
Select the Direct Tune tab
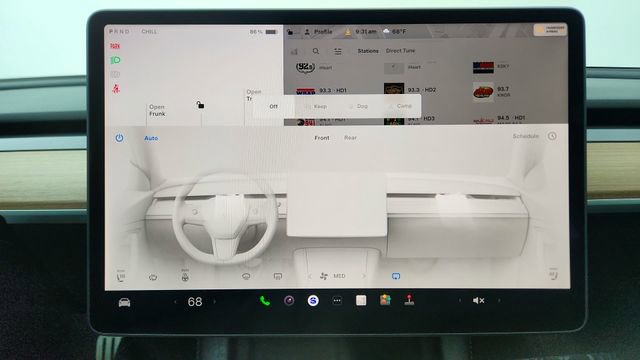pyautogui.click(x=400, y=51)
